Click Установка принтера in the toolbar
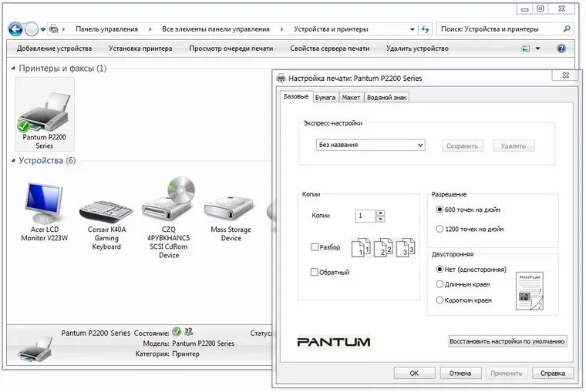This screenshot has height=392, width=586. pos(140,49)
